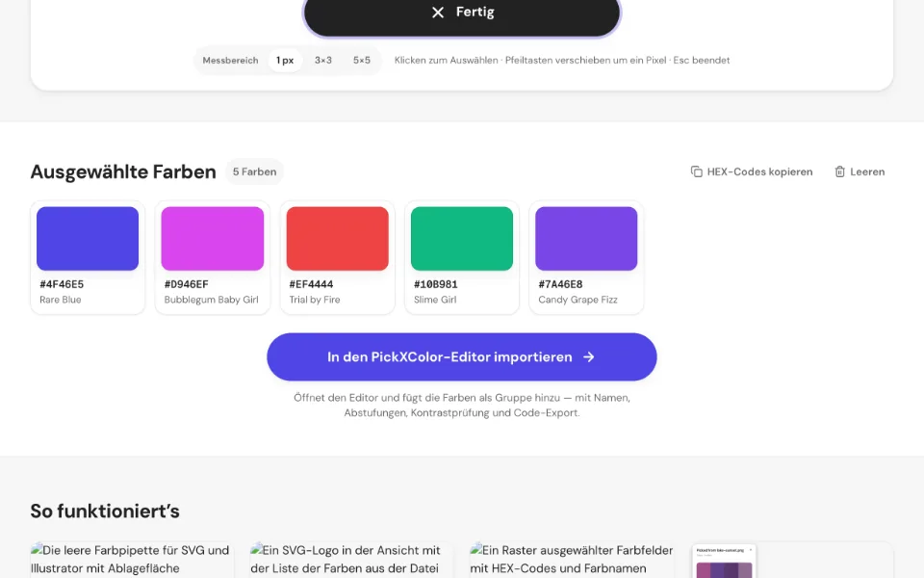
Task: Click the Bubblegum Baby Girl name
Action: (212, 300)
